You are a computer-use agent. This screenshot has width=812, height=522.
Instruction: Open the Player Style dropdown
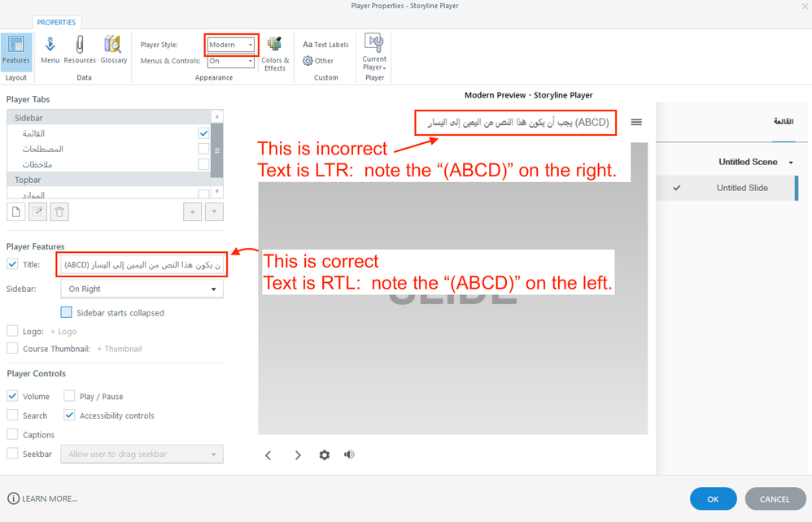pos(231,45)
